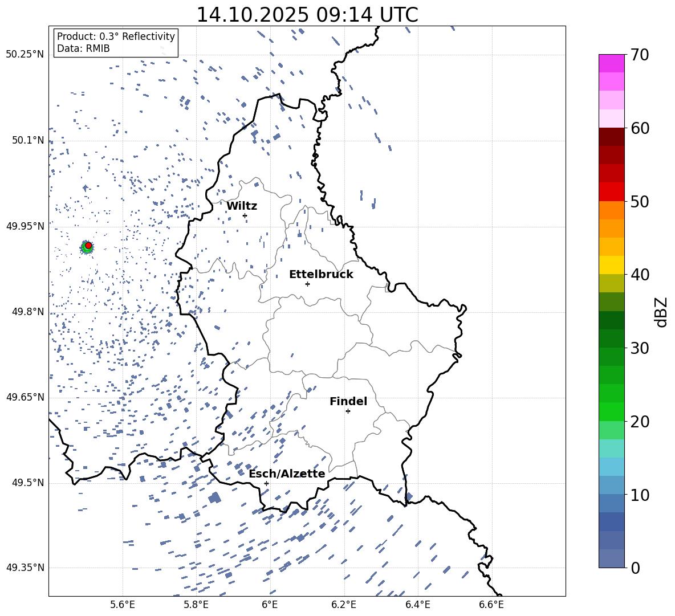
Task: Click the 50.1°N latitude label
Action: (x=28, y=140)
